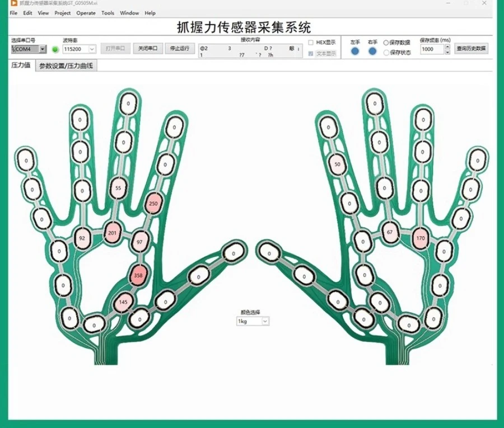Screen dimensions: 504x428
Task: Enable the HEX显示 checkbox
Action: click(x=311, y=43)
